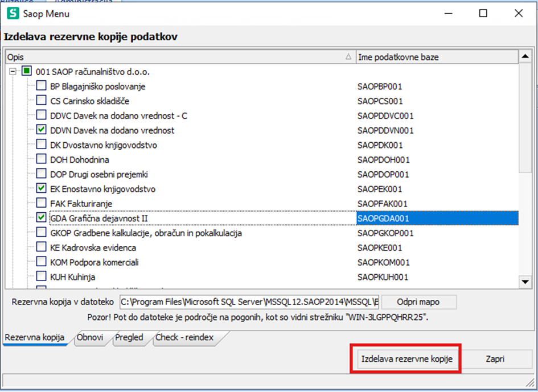Close the Saop Menu window
The image size is (538, 392).
[519, 14]
